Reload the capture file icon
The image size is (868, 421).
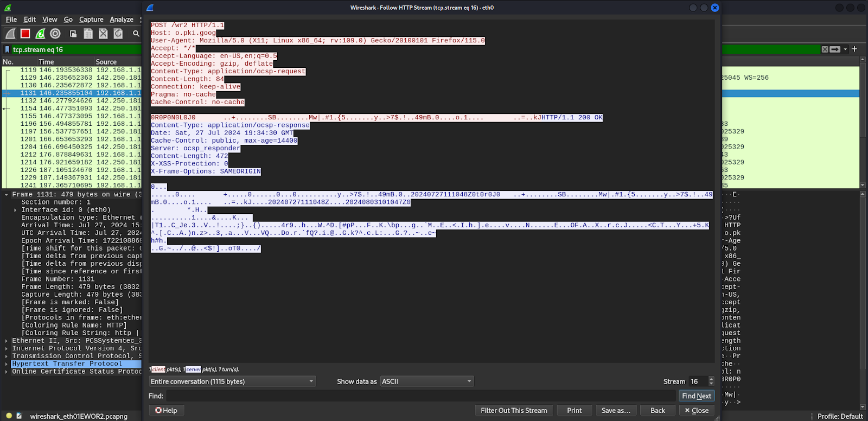pos(118,34)
